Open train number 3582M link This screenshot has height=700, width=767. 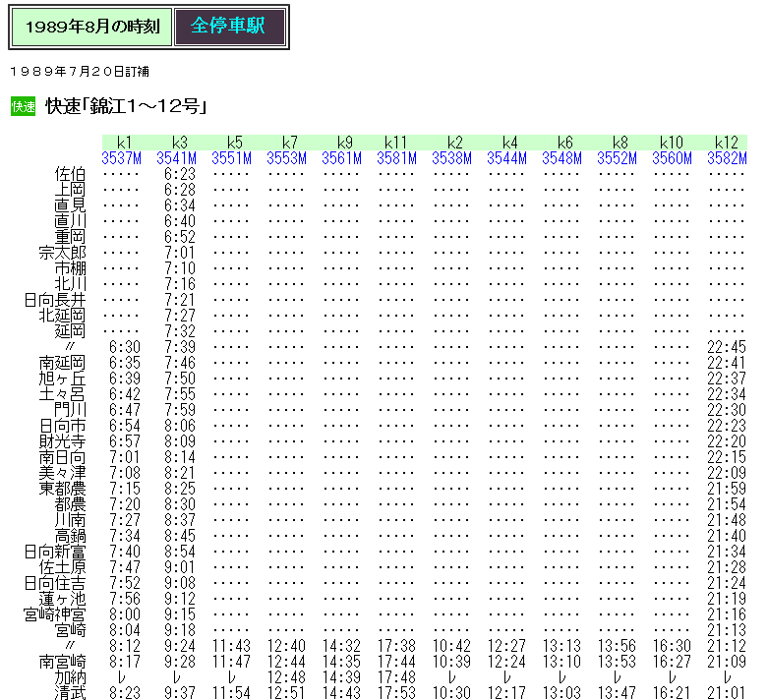tap(727, 158)
